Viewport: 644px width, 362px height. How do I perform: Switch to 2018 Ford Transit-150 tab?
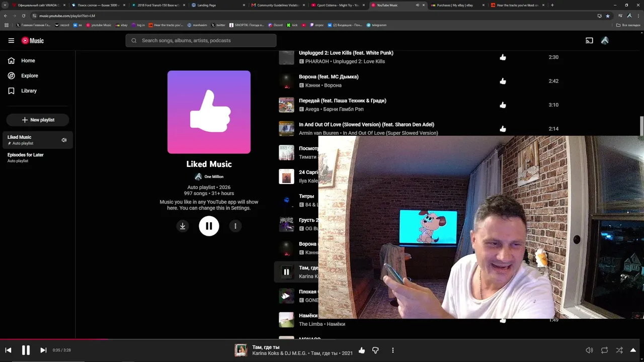158,5
